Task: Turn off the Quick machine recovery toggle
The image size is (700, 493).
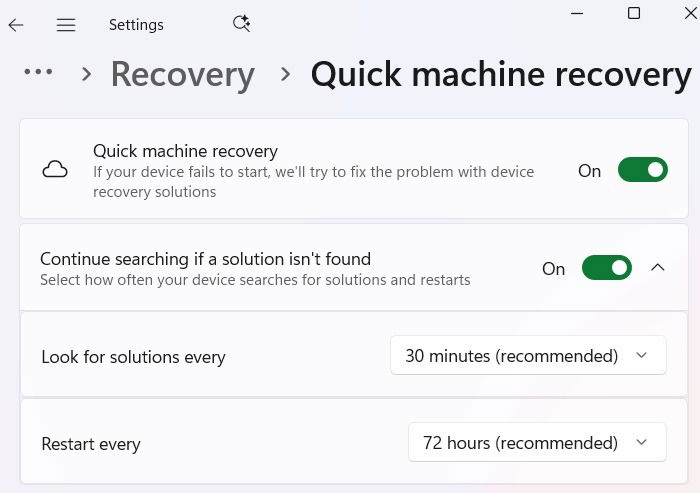Action: pyautogui.click(x=642, y=170)
